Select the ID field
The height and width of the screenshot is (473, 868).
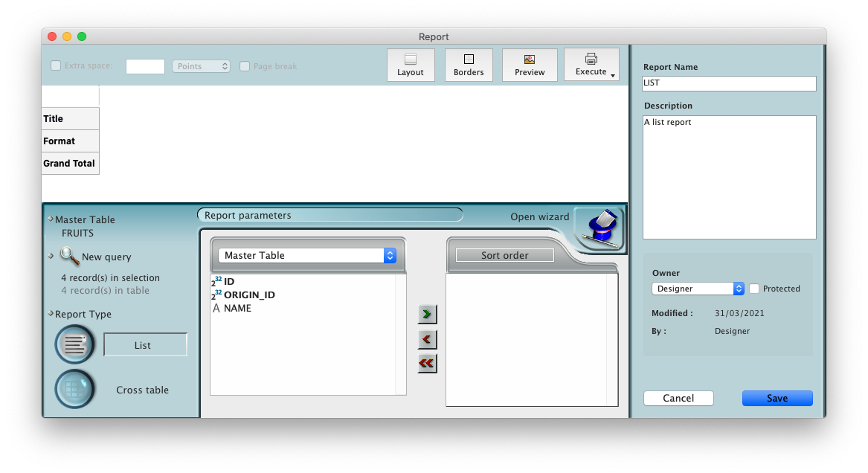[303, 282]
